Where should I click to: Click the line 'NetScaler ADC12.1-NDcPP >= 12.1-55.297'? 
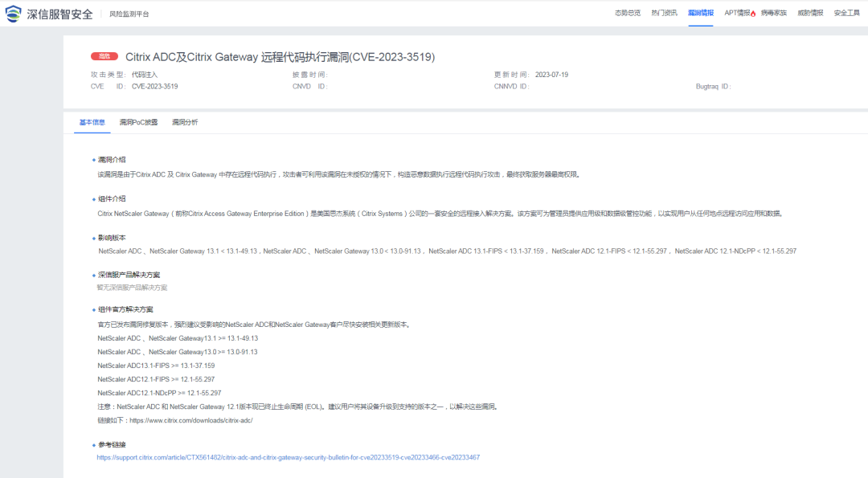click(x=159, y=394)
